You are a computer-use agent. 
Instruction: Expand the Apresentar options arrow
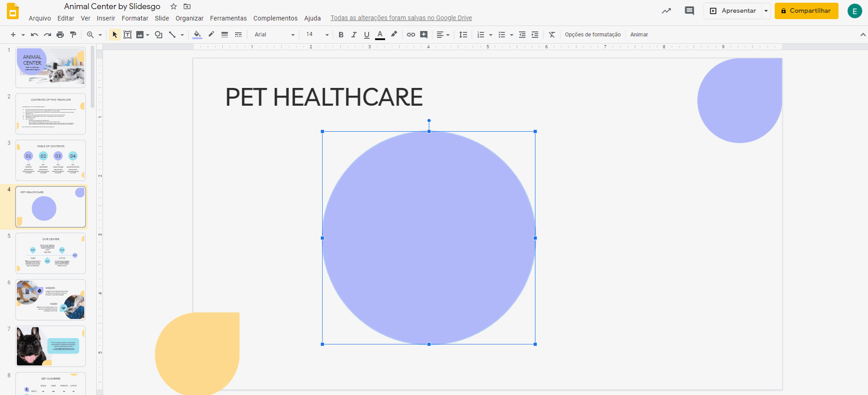[766, 10]
